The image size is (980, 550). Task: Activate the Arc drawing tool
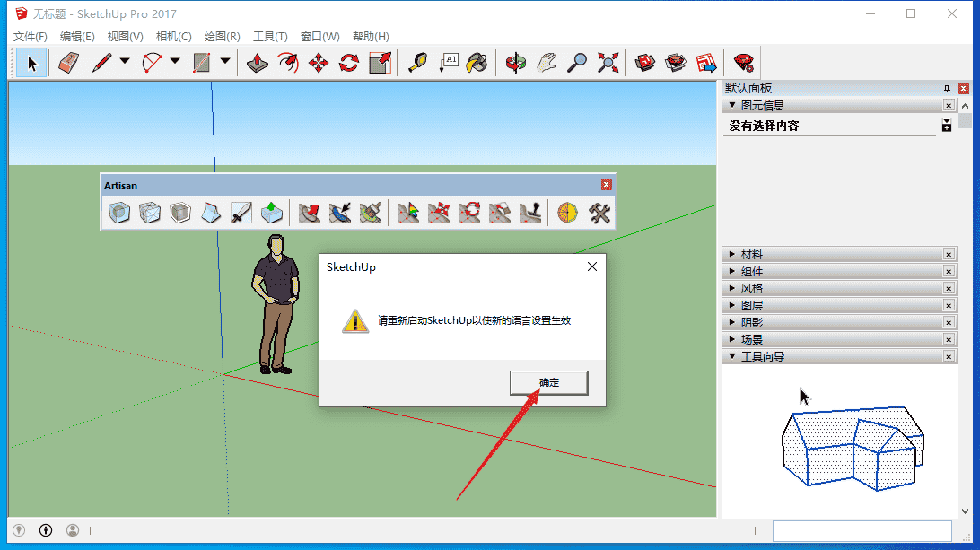(152, 63)
